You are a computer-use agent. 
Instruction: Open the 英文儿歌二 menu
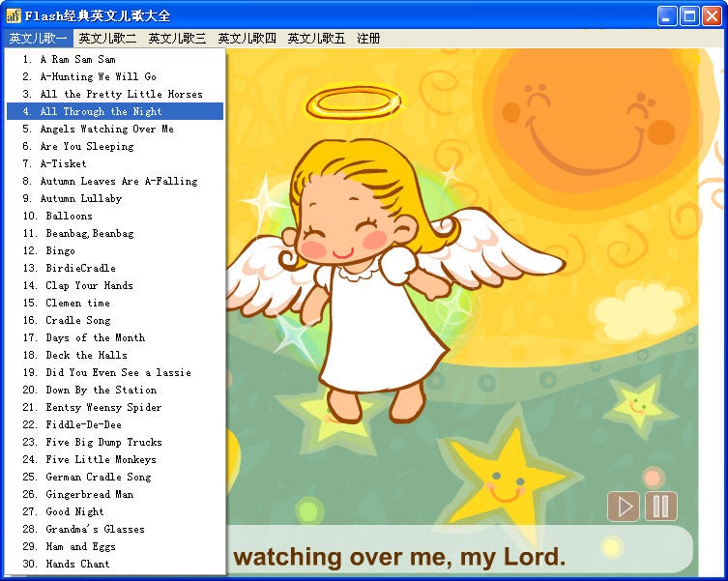[x=107, y=39]
